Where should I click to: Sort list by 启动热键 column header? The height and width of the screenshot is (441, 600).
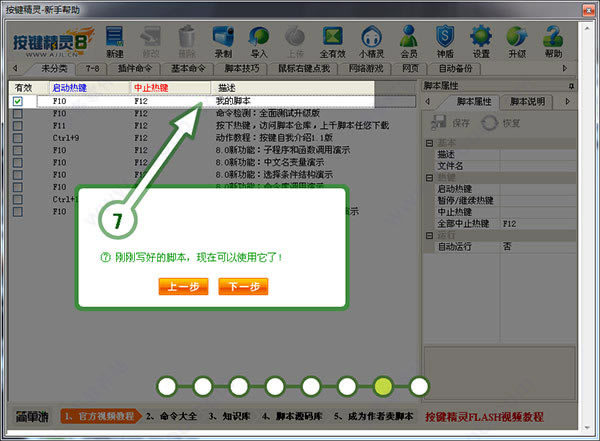coord(90,88)
